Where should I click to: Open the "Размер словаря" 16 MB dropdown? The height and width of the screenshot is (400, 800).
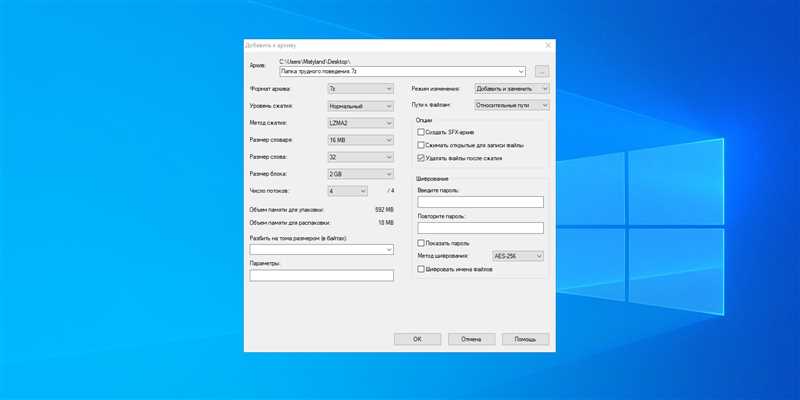click(361, 140)
